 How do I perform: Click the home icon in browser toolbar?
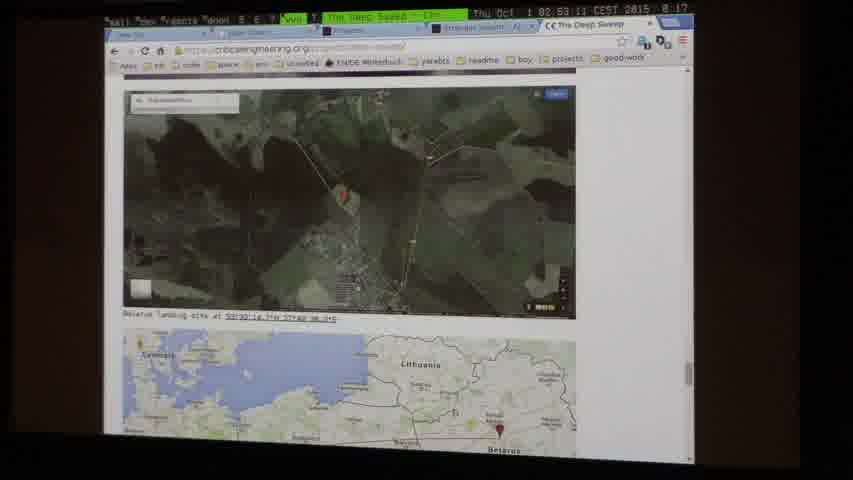pyautogui.click(x=160, y=50)
